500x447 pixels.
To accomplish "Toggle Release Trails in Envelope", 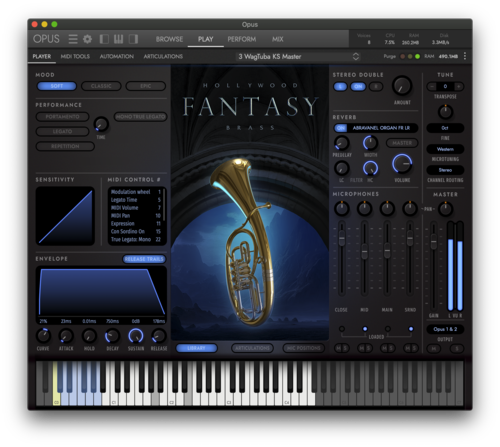I will (x=144, y=259).
